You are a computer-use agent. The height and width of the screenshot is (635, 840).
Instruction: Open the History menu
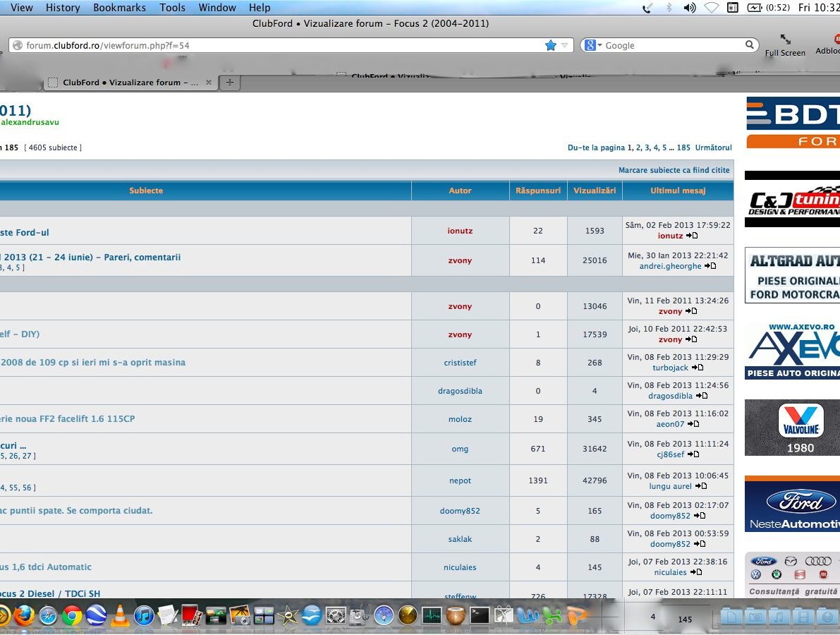coord(63,8)
